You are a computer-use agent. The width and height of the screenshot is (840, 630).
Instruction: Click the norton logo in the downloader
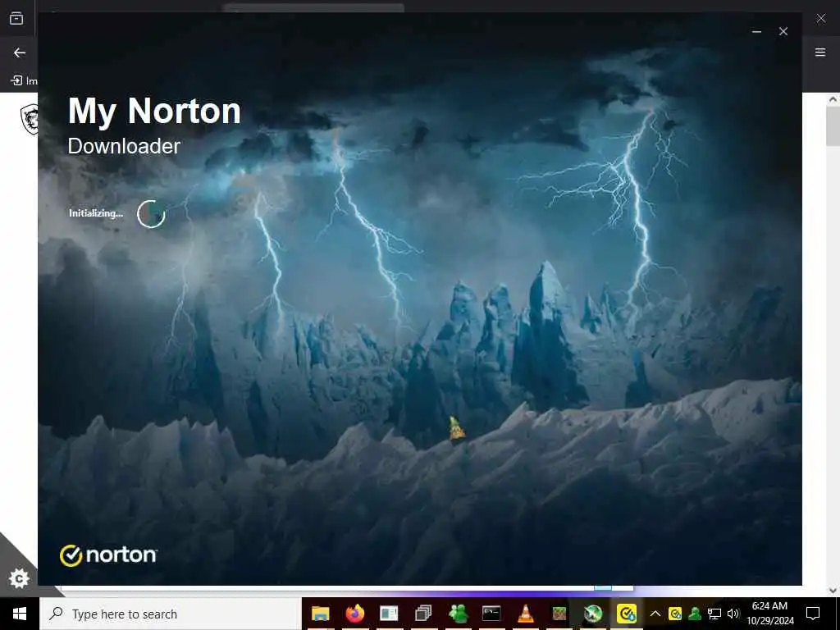108,555
